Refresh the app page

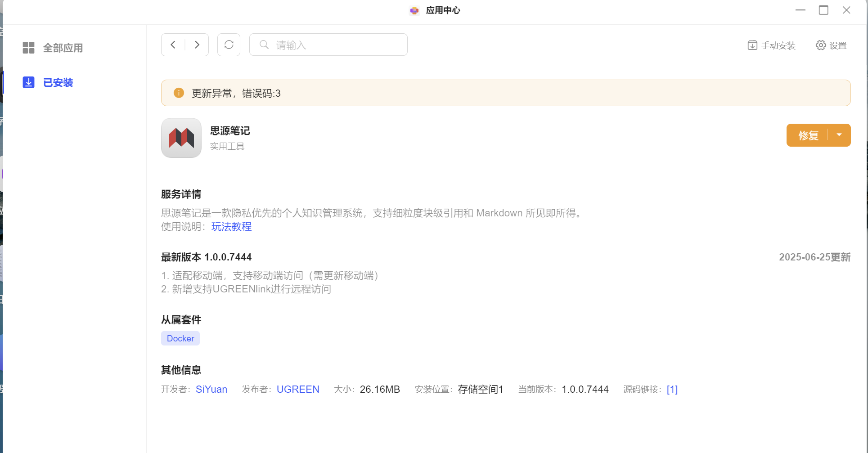coord(229,45)
